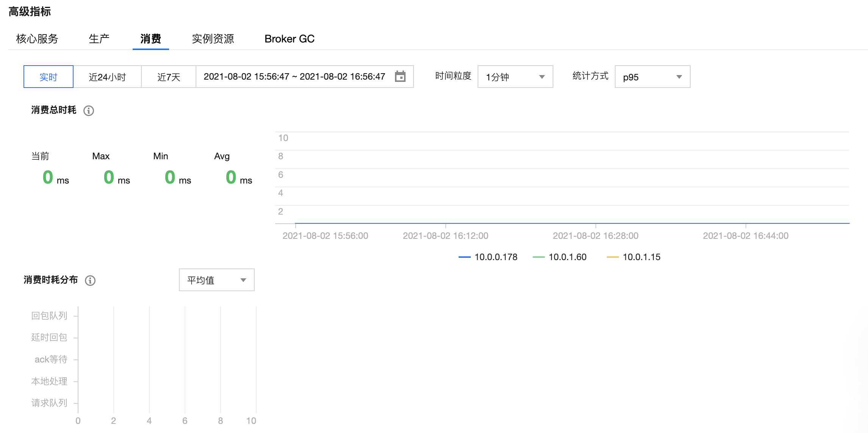The width and height of the screenshot is (868, 433).
Task: Click the yellow 10.0.1.15 legend line swatch
Action: pos(613,257)
